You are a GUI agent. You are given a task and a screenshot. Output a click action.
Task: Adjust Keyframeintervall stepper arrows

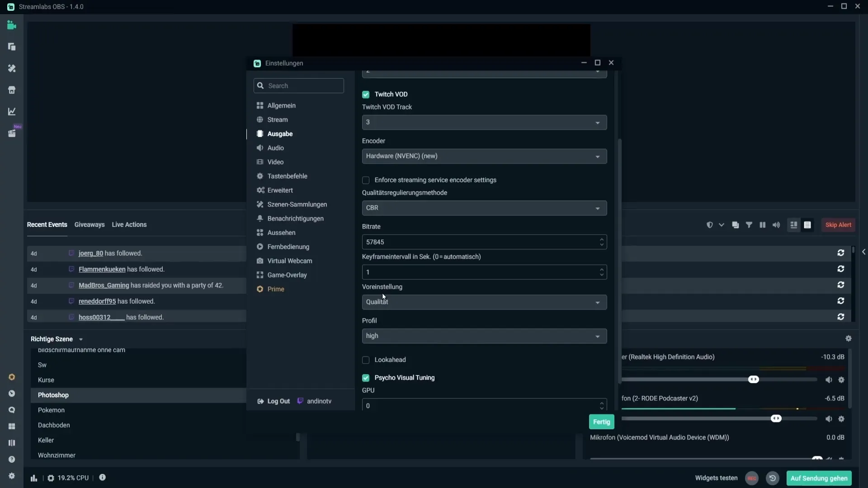(x=602, y=272)
